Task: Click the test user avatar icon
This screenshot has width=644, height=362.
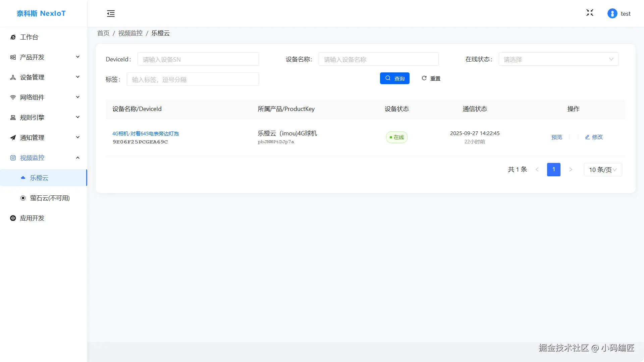Action: point(612,13)
